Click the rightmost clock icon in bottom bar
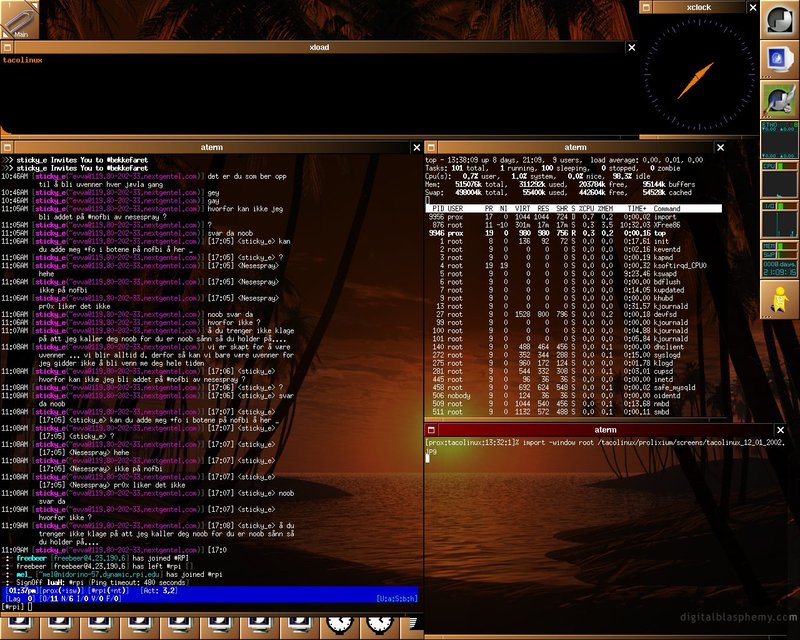The height and width of the screenshot is (640, 800). click(380, 626)
